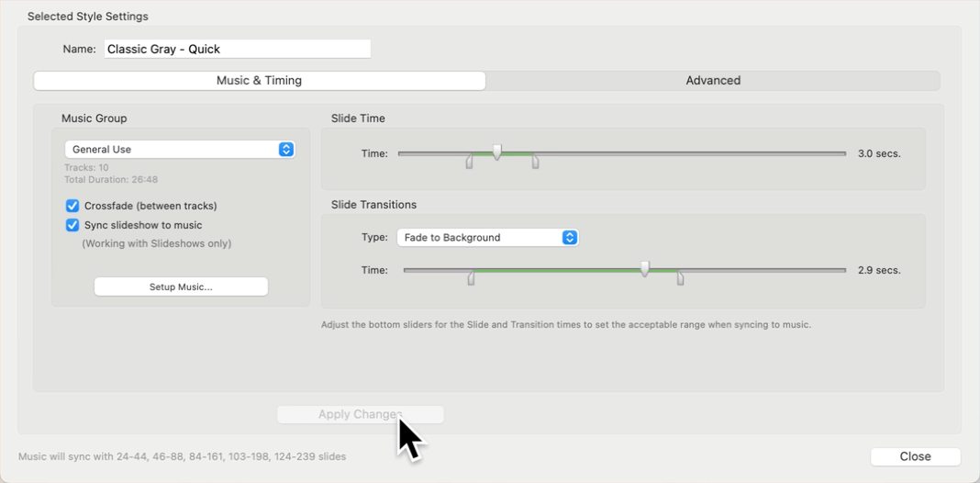
Task: Expand the Fade to Background type menu
Action: (486, 238)
